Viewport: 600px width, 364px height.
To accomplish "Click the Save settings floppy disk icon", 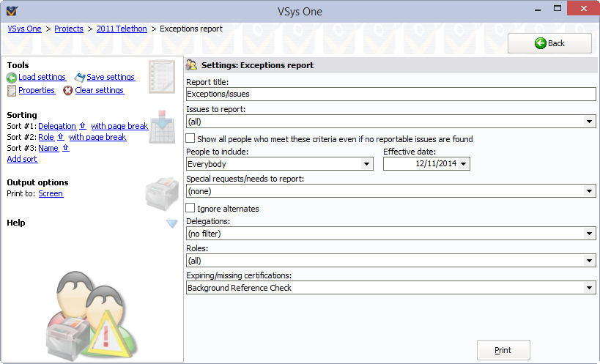I will pos(80,78).
